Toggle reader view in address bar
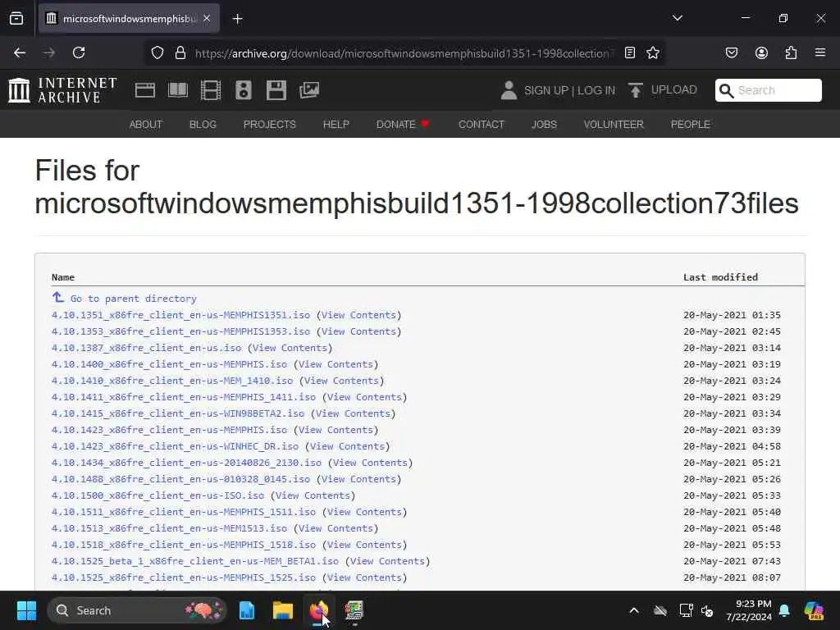840x630 pixels. click(630, 52)
